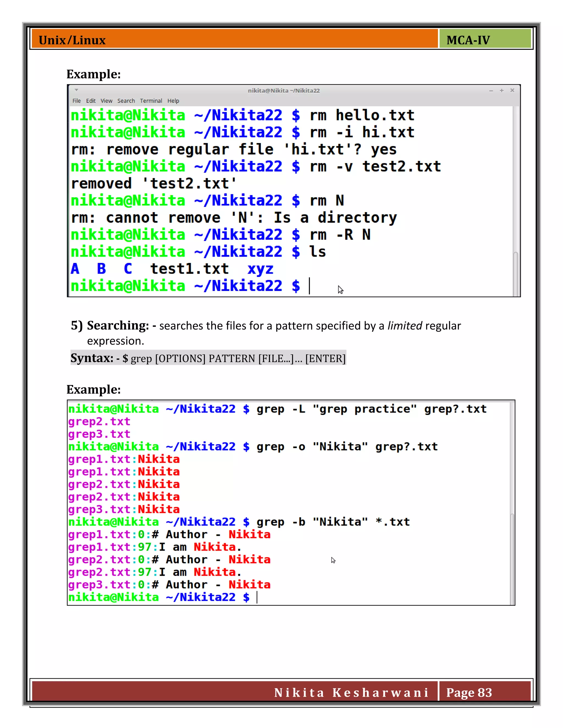
Task: Open the Search menu in terminal
Action: click(126, 101)
